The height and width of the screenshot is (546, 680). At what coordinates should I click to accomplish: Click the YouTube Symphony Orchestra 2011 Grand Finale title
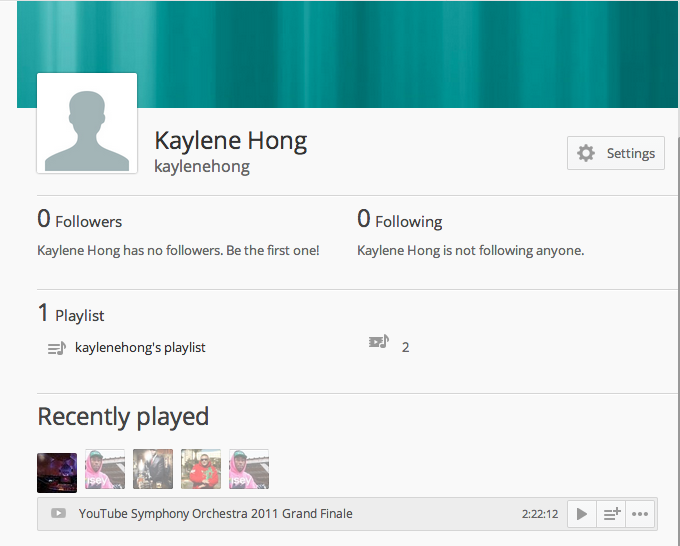216,514
